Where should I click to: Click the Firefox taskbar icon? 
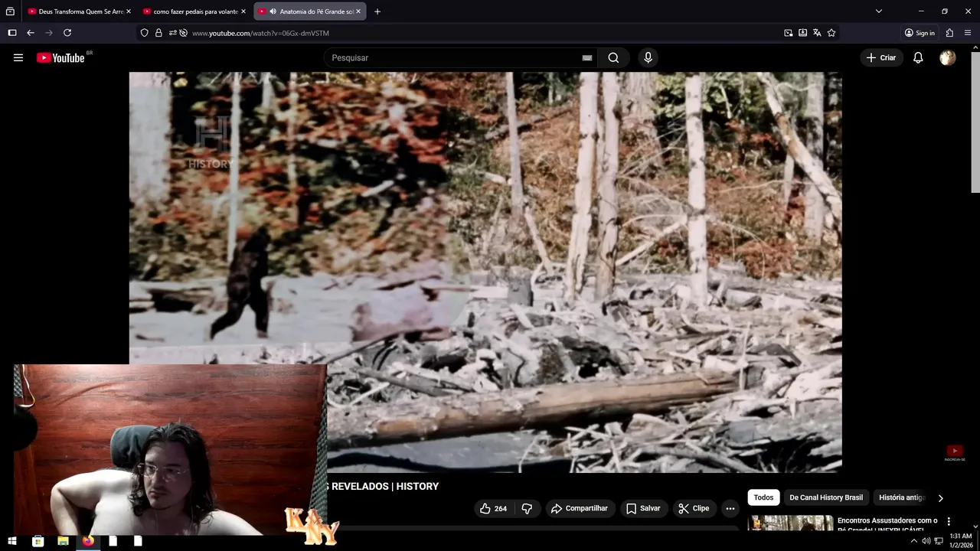[88, 541]
